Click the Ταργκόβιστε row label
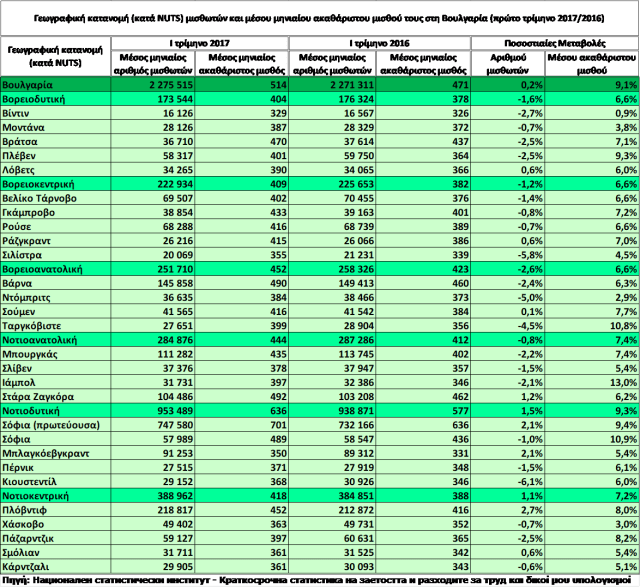The image size is (640, 587). 36,326
